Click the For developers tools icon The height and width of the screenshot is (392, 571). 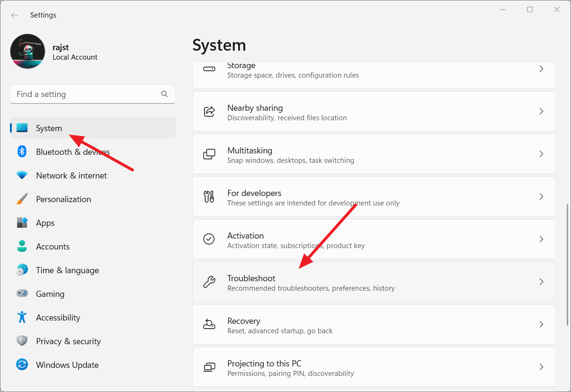click(209, 196)
